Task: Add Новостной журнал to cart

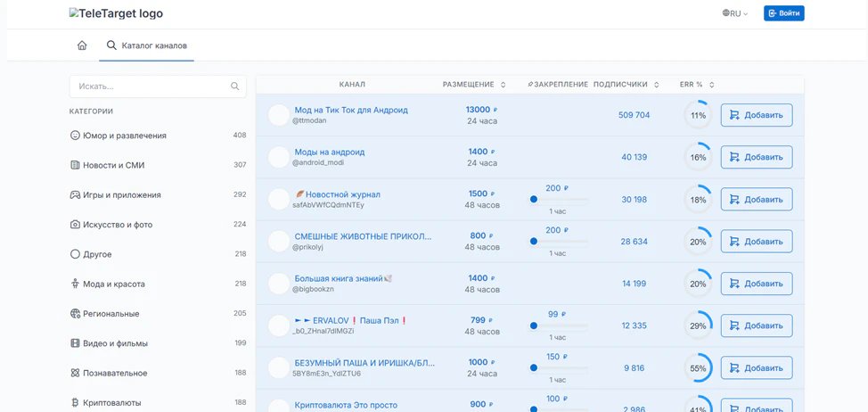Action: click(x=757, y=200)
